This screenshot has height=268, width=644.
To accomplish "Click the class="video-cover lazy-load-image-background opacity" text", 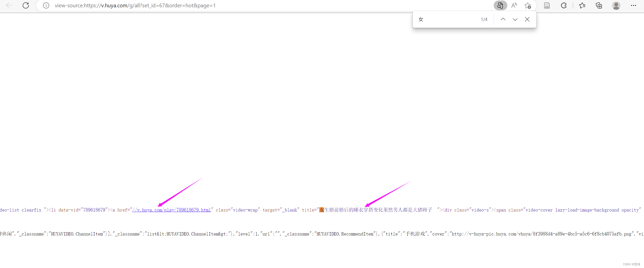I will click(575, 210).
